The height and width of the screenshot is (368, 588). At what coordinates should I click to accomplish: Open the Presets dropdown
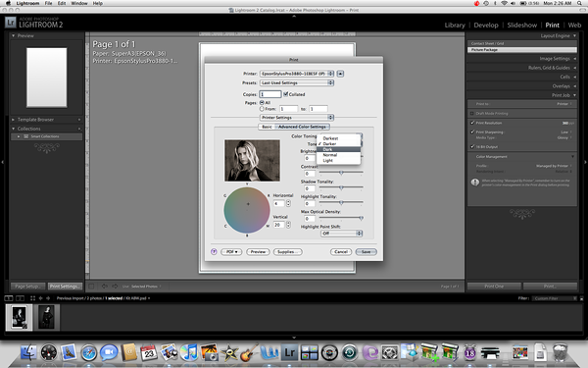(x=297, y=82)
